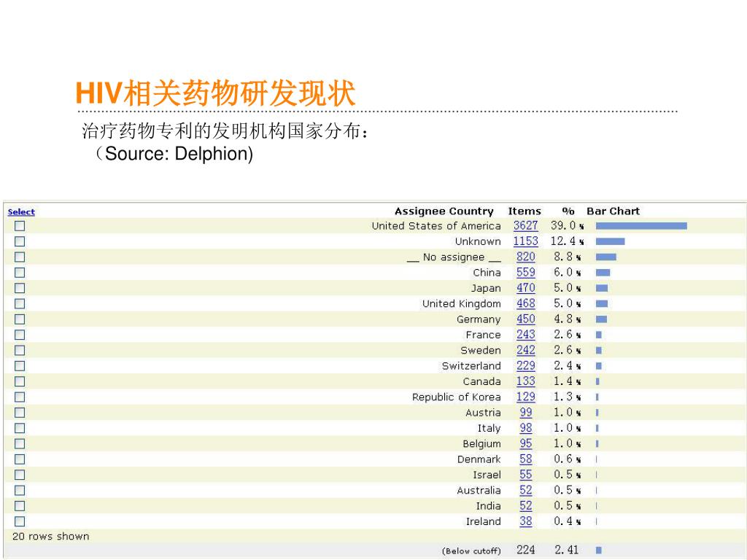Click India's 52 items link

click(x=526, y=506)
